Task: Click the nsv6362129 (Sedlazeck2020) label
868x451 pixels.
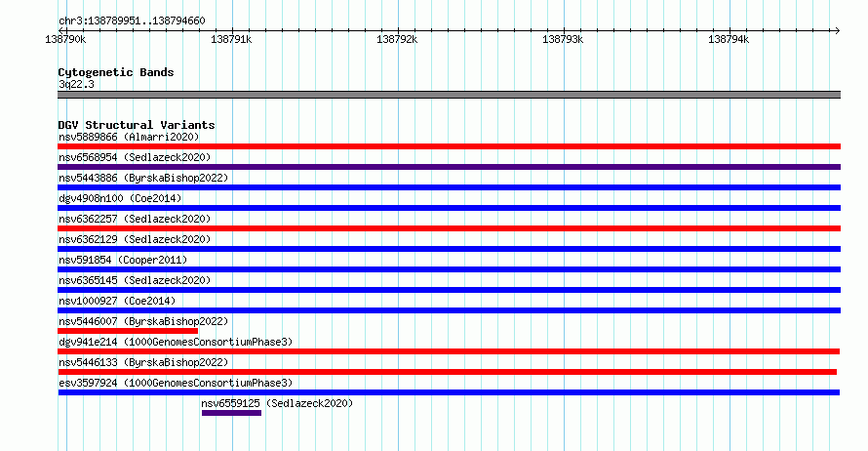Action: [135, 239]
